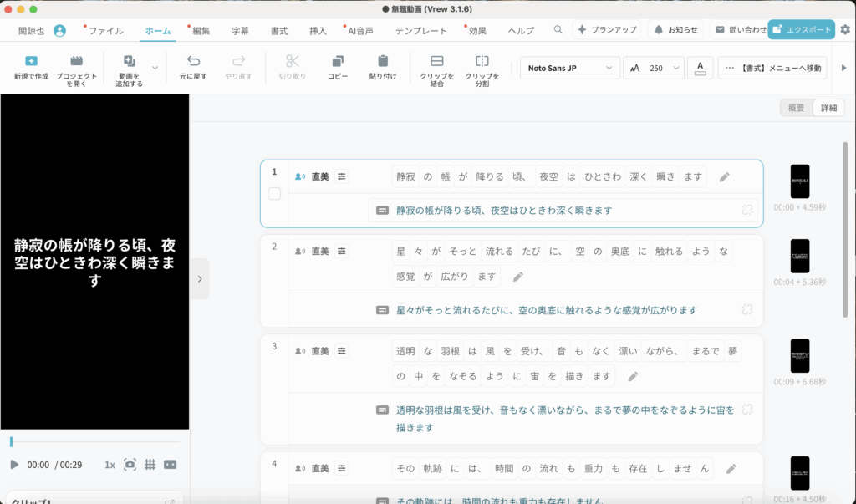Click the 新規で作成 new project icon
856x504 pixels.
[x=31, y=61]
